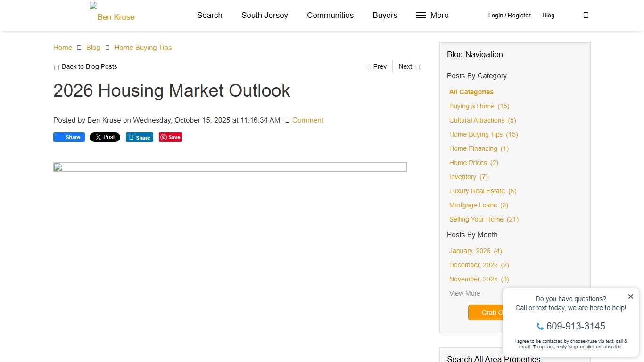Click Home in the breadcrumb trail
Image resolution: width=644 pixels, height=362 pixels.
(x=62, y=48)
